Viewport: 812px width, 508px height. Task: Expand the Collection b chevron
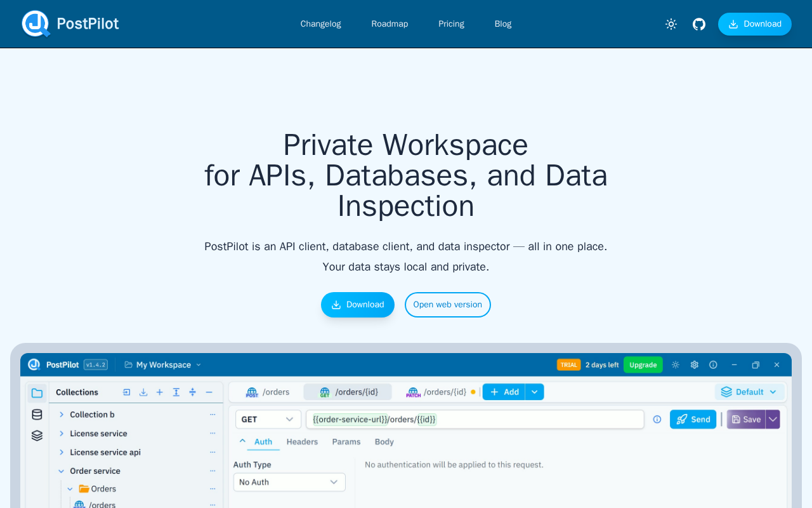point(62,415)
